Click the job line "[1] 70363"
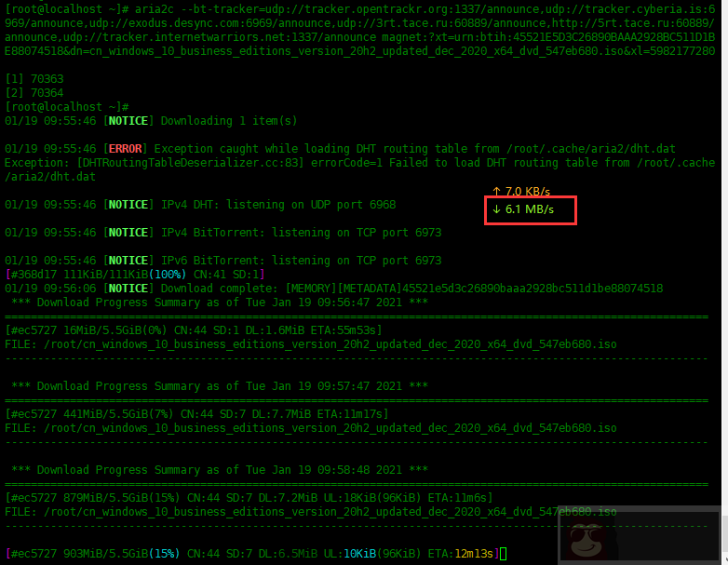The width and height of the screenshot is (728, 565). tap(34, 79)
